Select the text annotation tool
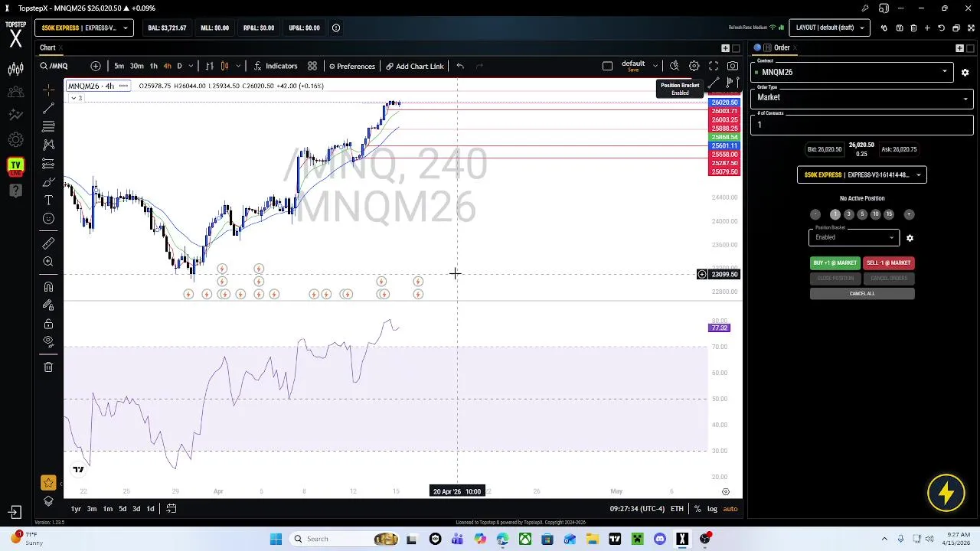 point(48,200)
